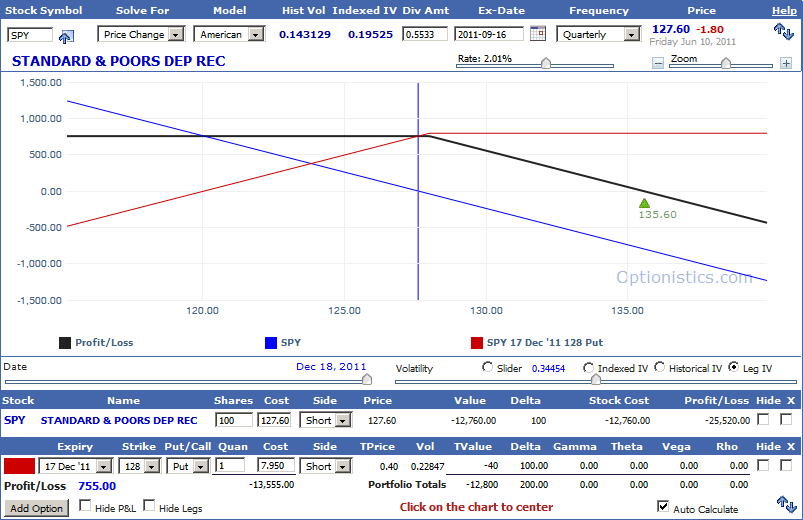Open the stock Side Short dropdown
Viewport: 803px width, 520px height.
click(x=325, y=421)
